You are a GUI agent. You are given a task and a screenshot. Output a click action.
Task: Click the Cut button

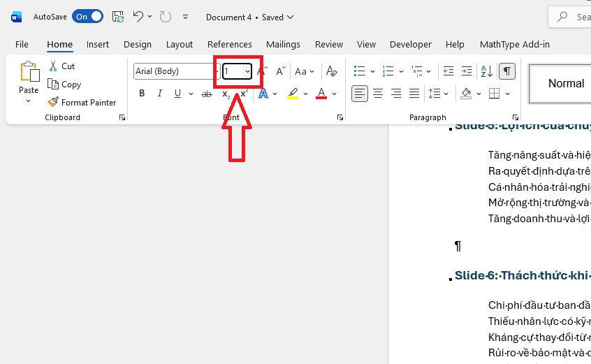click(62, 66)
